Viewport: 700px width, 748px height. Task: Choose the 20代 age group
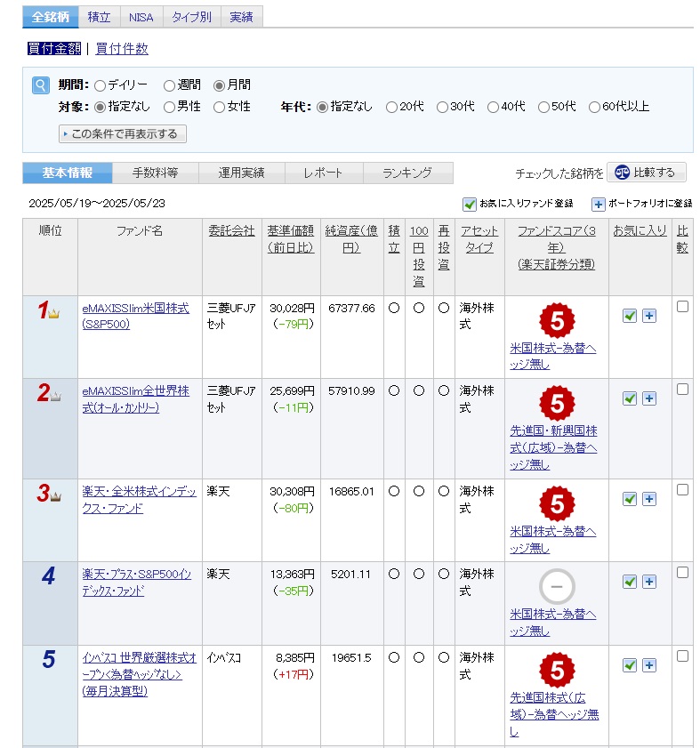point(391,108)
